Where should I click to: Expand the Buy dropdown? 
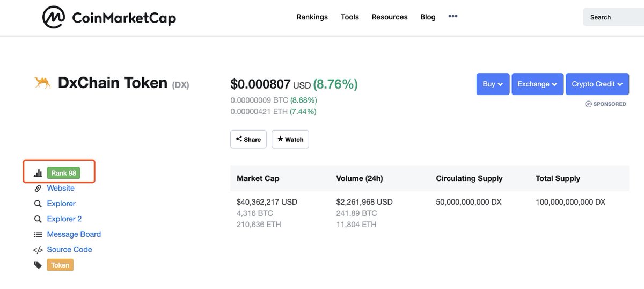(493, 84)
